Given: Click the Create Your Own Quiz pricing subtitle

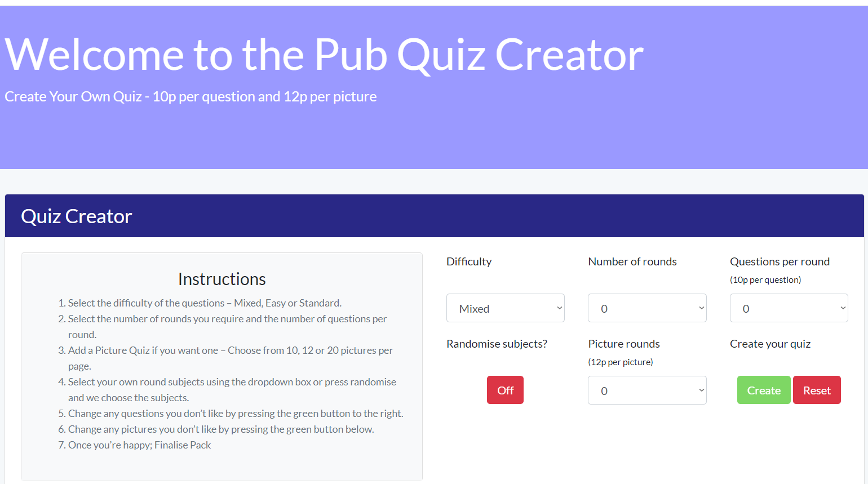Looking at the screenshot, I should point(191,97).
